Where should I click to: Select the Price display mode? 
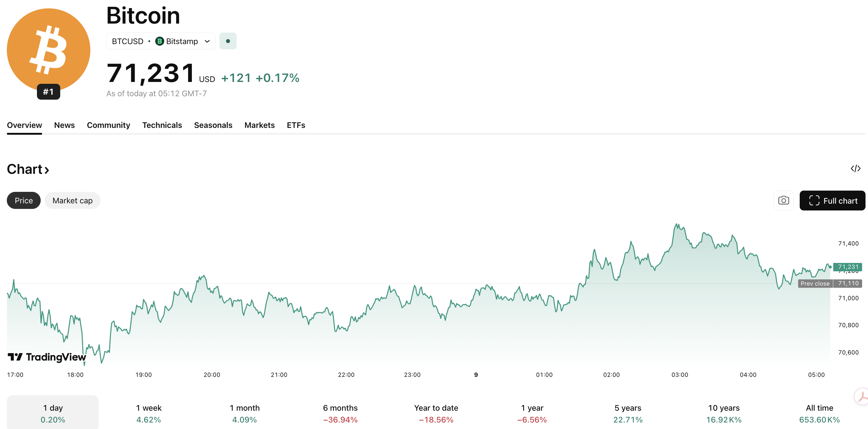click(23, 200)
